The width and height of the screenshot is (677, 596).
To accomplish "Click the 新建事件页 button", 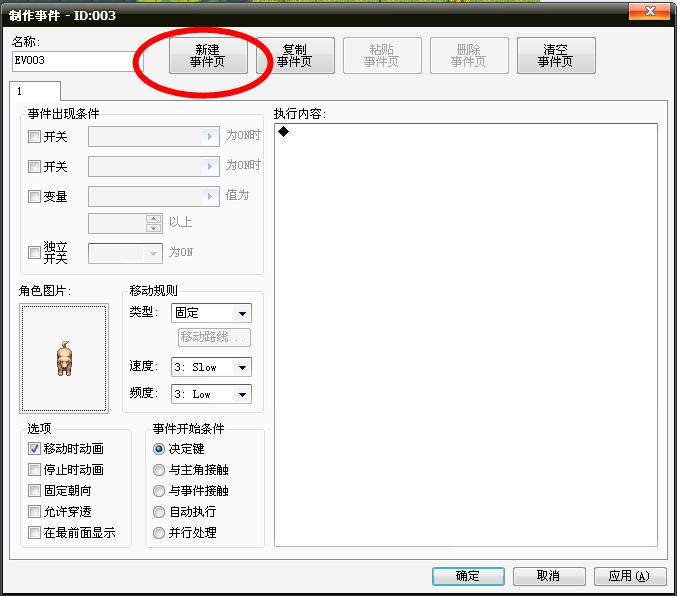I will [208, 55].
